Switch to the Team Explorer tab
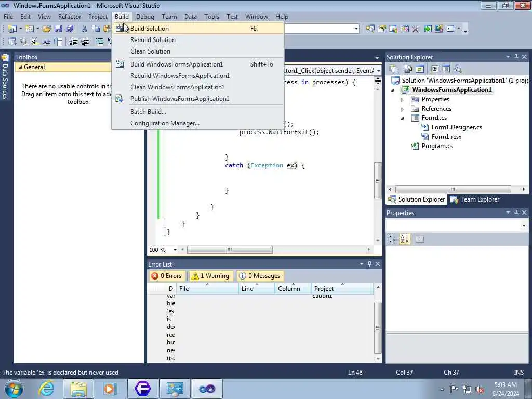The width and height of the screenshot is (532, 399). pos(475,199)
